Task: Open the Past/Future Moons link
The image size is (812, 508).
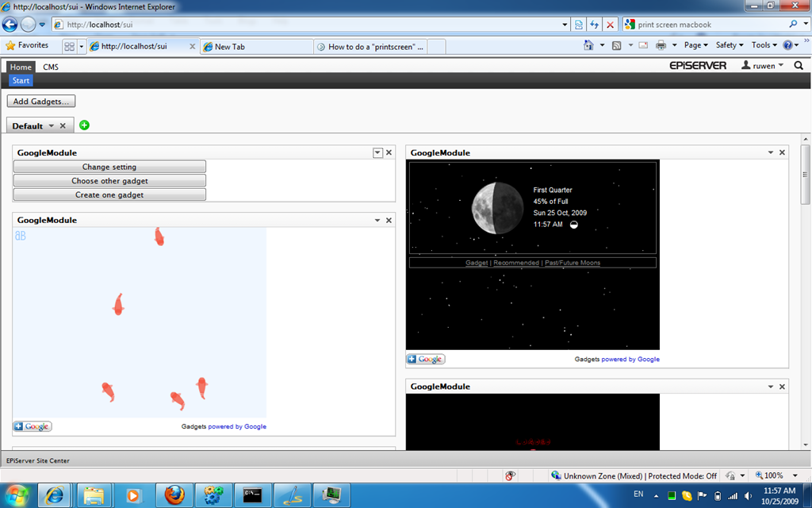Action: (x=572, y=263)
